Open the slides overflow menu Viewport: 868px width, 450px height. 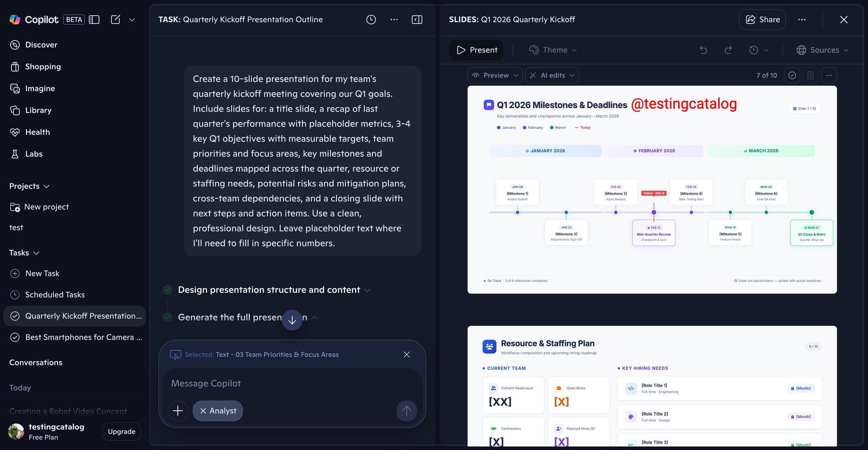point(802,20)
